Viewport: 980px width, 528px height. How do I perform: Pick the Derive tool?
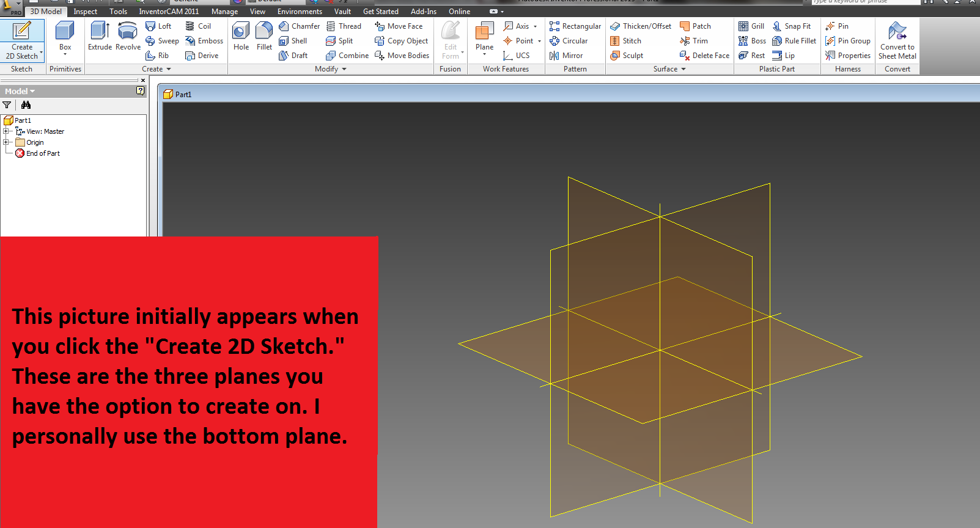(x=202, y=56)
